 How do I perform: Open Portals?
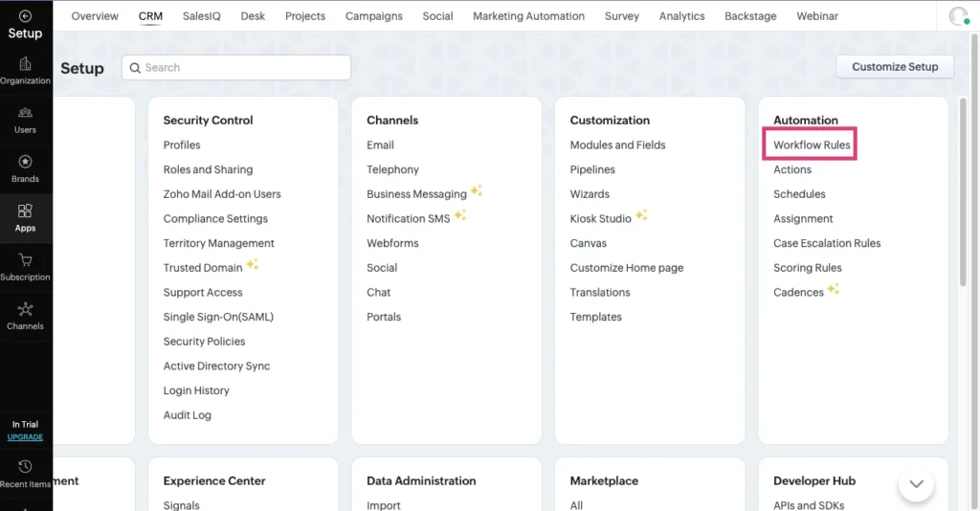(384, 317)
